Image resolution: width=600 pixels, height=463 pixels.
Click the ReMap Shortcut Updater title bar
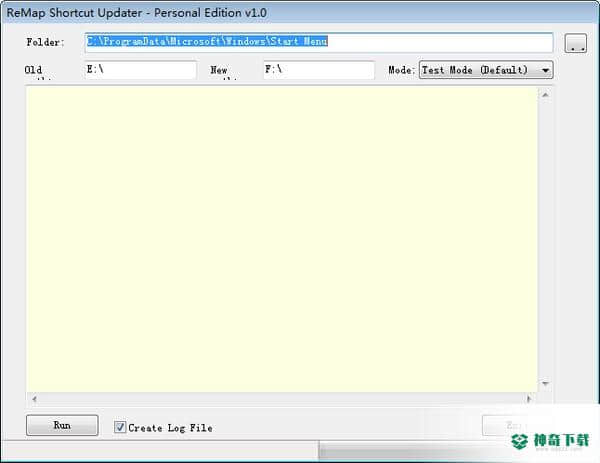click(300, 13)
